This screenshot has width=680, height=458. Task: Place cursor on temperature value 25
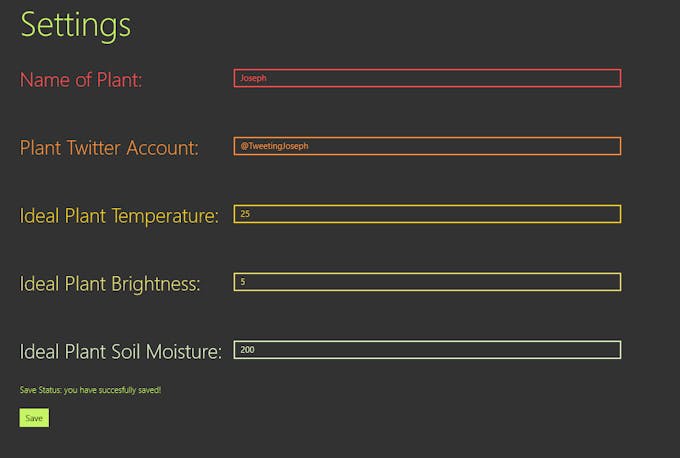[245, 214]
